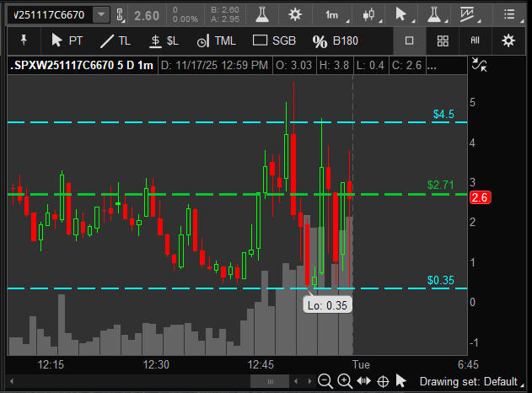Screen dimensions: 532x393
Task: Open chart settings gear in the top toolbar
Action: 295,15
